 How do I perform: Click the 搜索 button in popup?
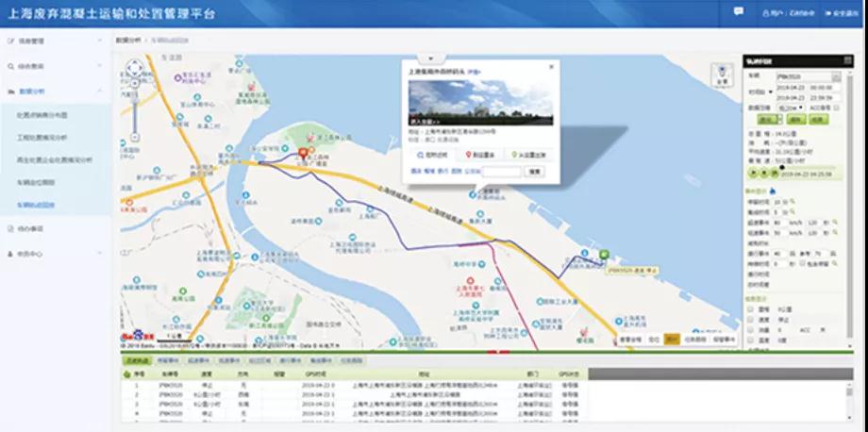pyautogui.click(x=534, y=172)
